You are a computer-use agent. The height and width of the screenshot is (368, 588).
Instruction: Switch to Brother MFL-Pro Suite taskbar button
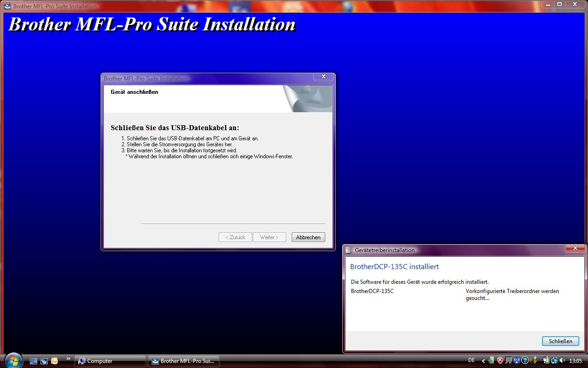(x=183, y=361)
